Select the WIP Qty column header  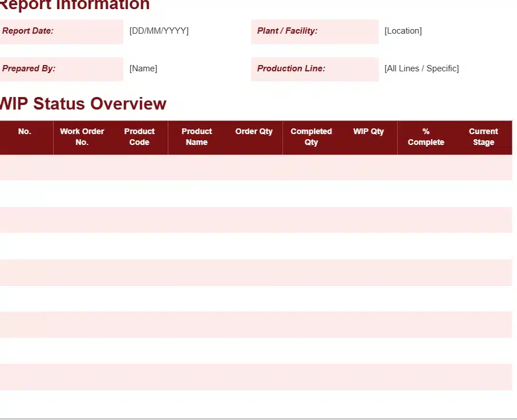tap(369, 132)
